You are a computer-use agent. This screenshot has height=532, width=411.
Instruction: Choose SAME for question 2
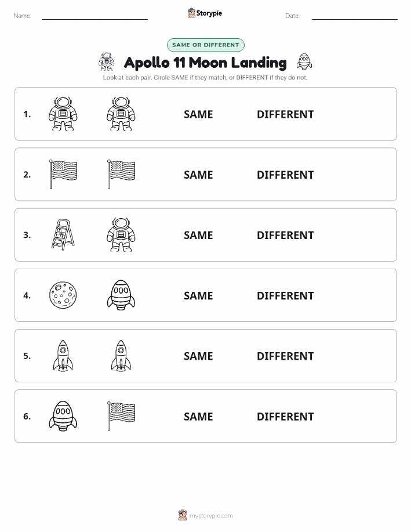pyautogui.click(x=198, y=175)
